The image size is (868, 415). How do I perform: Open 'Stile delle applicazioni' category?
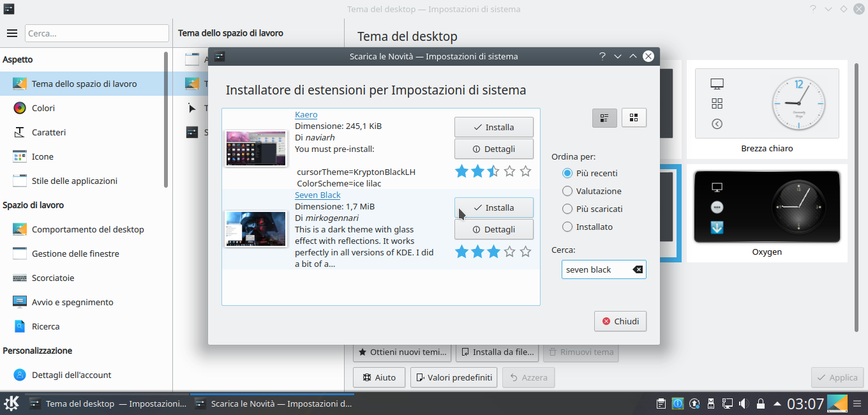pos(82,181)
